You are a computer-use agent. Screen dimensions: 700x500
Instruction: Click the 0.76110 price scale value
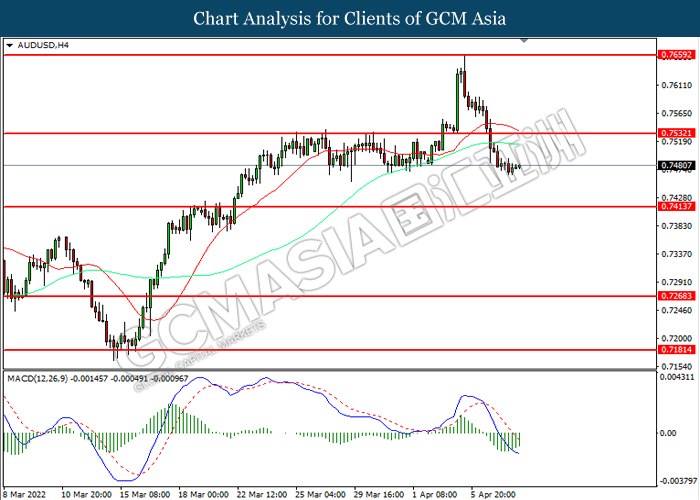pos(676,85)
